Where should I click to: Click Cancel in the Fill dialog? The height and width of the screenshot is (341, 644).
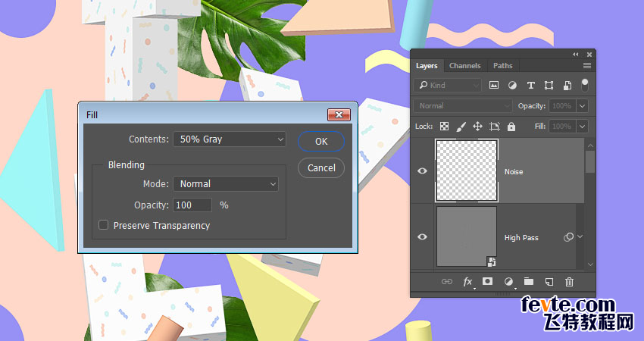321,167
